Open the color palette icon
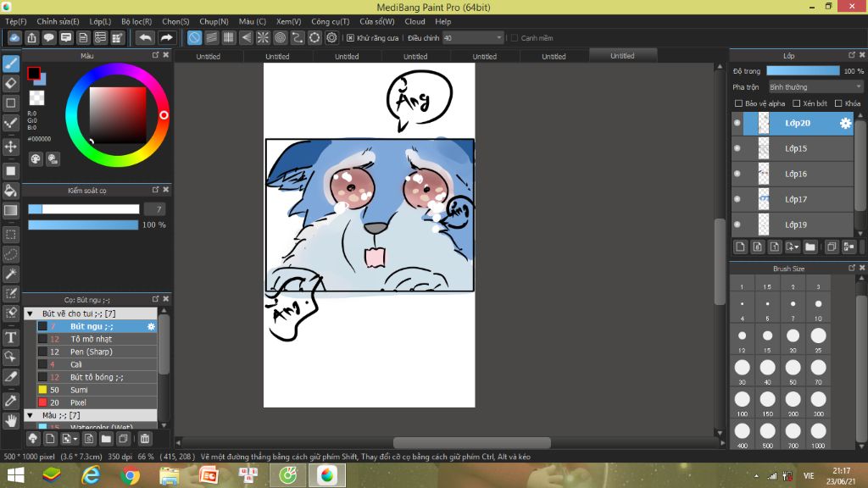The height and width of the screenshot is (488, 868). tap(36, 159)
